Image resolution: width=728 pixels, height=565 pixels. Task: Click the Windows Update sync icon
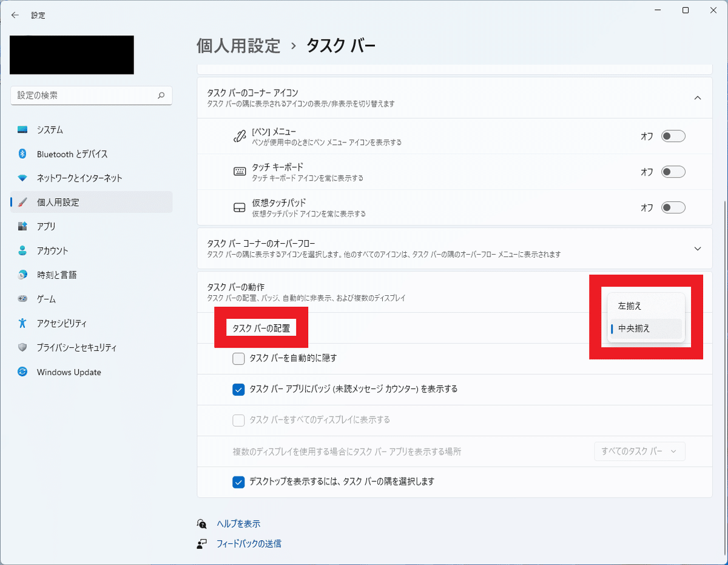tap(22, 372)
